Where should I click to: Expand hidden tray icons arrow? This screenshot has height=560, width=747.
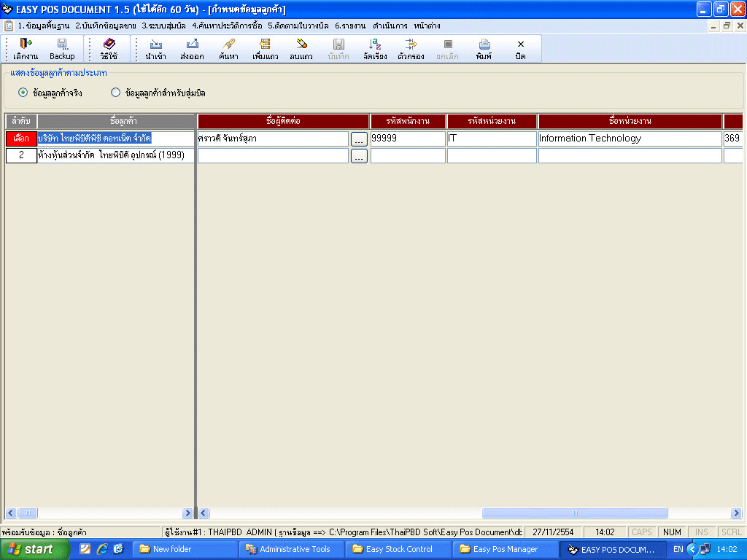(x=692, y=549)
